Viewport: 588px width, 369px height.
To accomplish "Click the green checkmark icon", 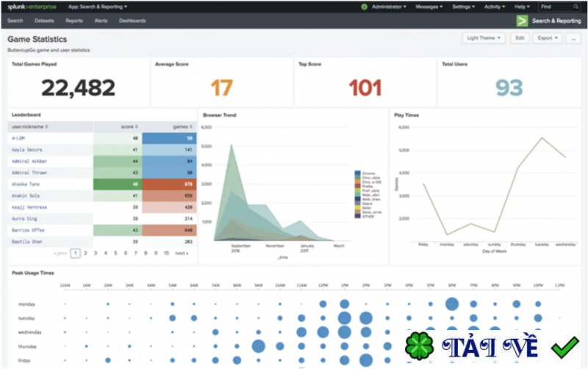I will pyautogui.click(x=564, y=347).
